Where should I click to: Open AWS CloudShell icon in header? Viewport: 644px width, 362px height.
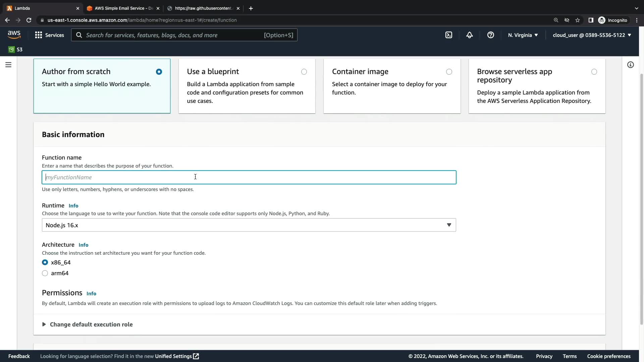pos(449,35)
